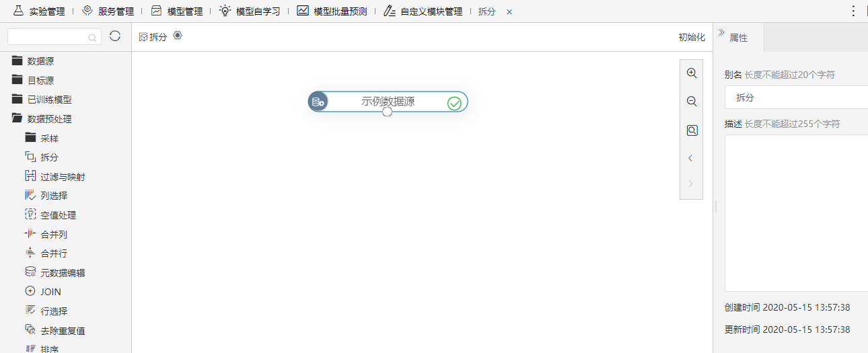Click the 拆分 tree item icon

30,157
